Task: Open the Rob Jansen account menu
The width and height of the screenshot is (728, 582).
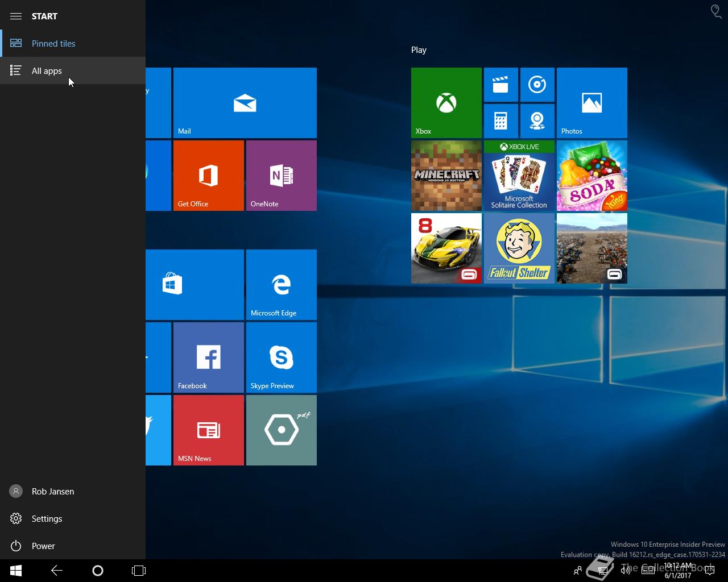Action: click(x=73, y=491)
